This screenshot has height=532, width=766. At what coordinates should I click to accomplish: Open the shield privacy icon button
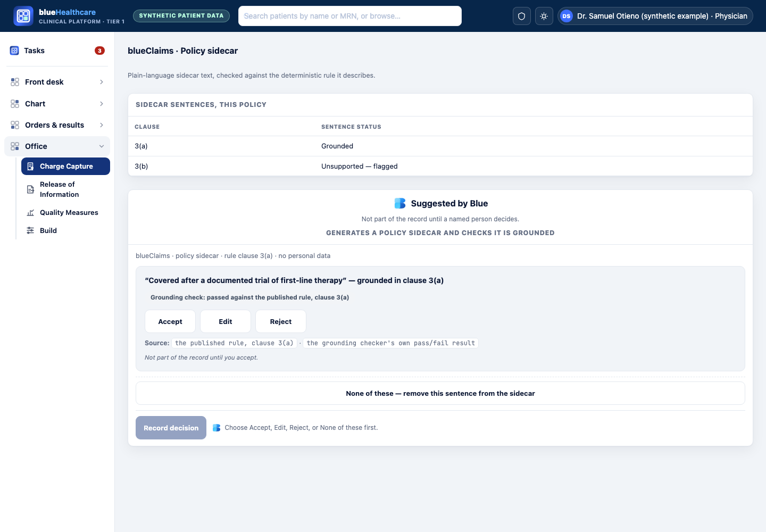[x=521, y=16]
